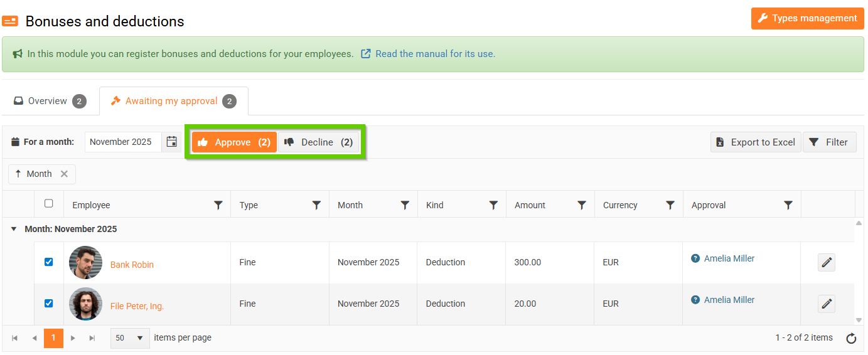Toggle the select-all header checkbox
The width and height of the screenshot is (868, 355).
coord(49,203)
